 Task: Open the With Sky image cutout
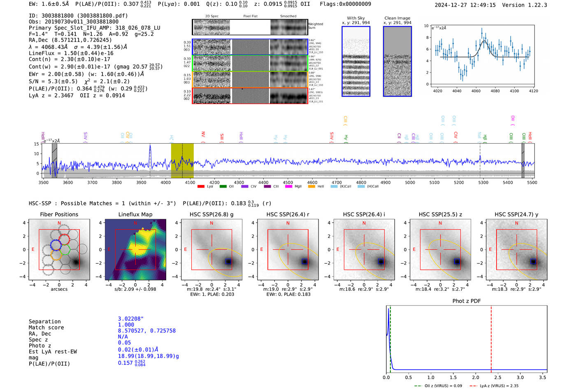click(x=356, y=61)
